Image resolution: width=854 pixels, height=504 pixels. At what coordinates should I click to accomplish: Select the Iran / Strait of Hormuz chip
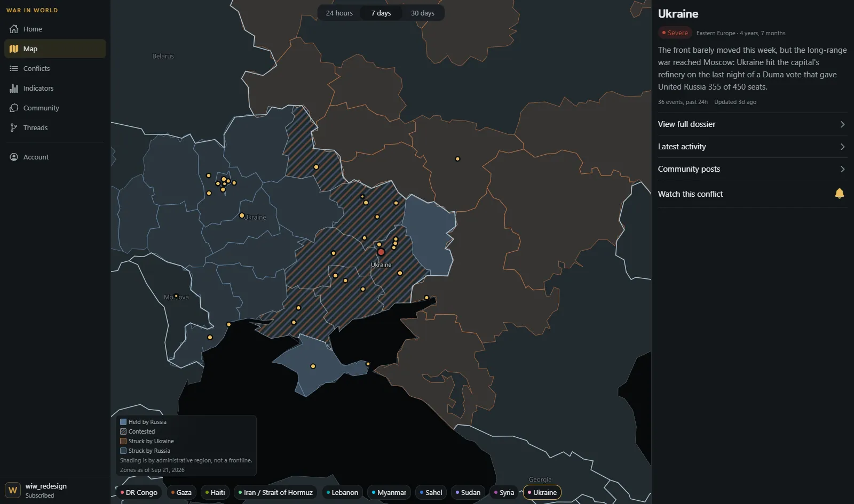pos(275,492)
